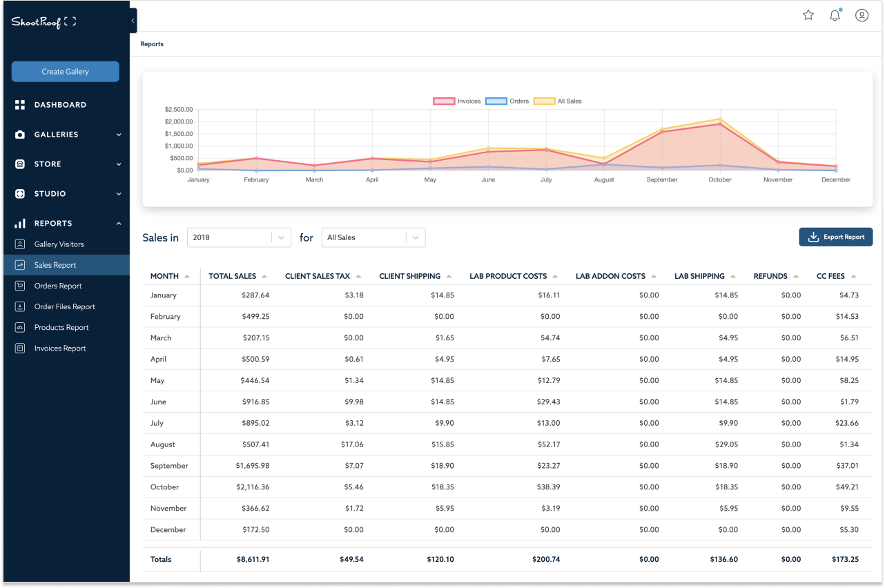Viewport: 885px width, 588px height.
Task: Click the Orders Report cart icon
Action: 20,286
